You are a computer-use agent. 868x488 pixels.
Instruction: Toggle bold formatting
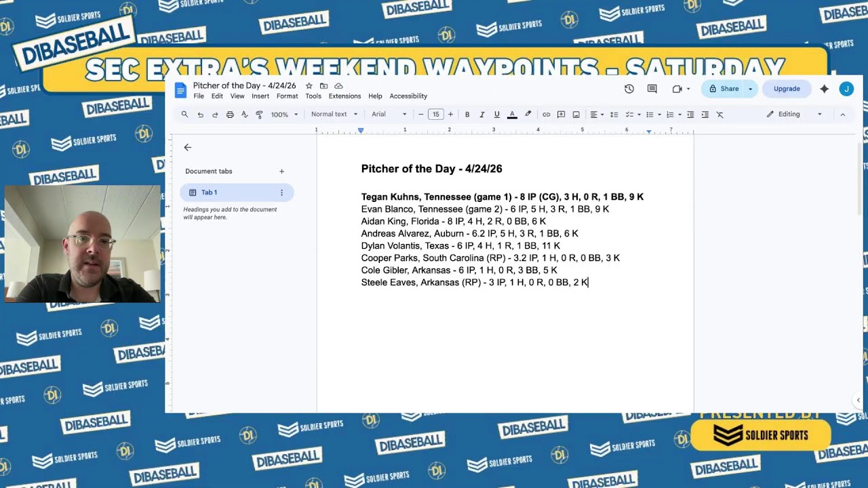pyautogui.click(x=467, y=115)
